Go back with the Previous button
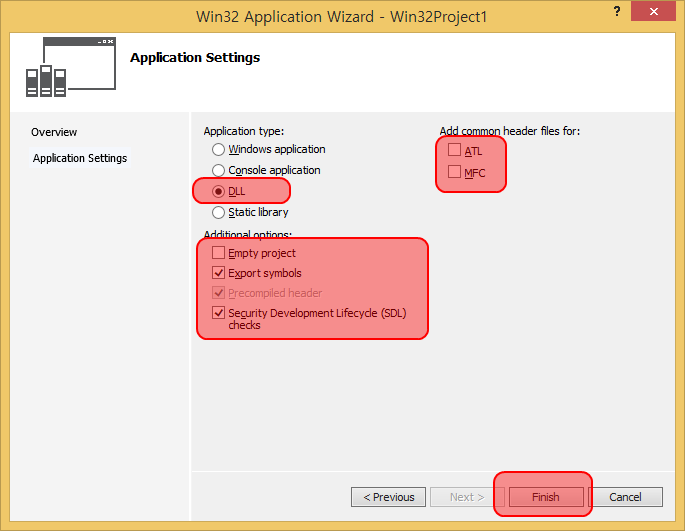Viewport: 685px width, 531px height. 388,497
